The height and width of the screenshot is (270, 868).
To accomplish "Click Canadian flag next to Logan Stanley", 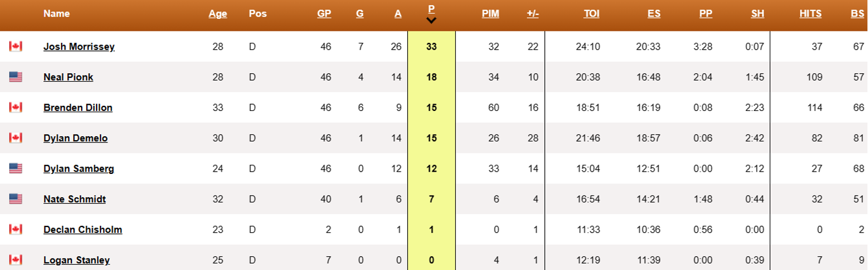I will (15, 260).
